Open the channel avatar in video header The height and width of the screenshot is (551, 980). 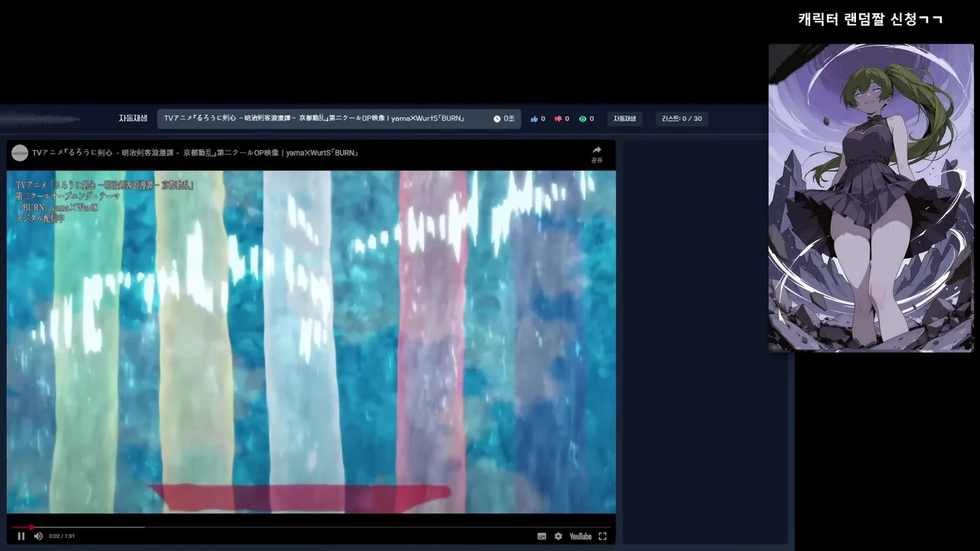pyautogui.click(x=20, y=153)
